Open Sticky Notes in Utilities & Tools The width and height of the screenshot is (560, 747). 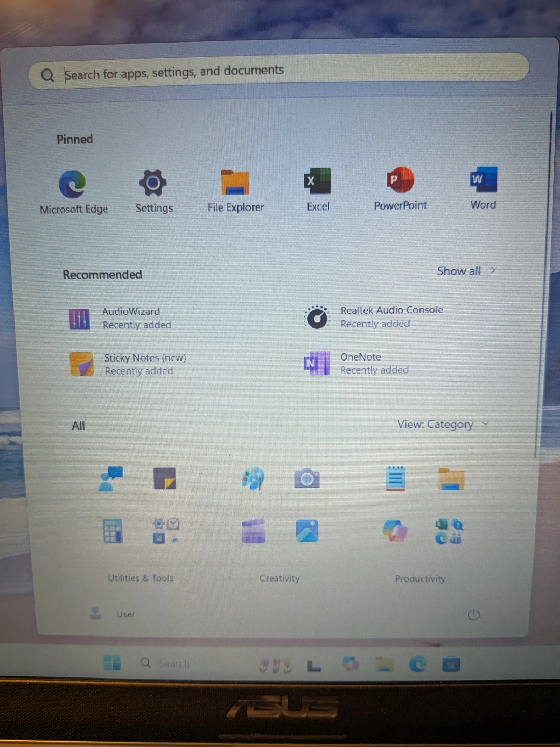click(165, 479)
